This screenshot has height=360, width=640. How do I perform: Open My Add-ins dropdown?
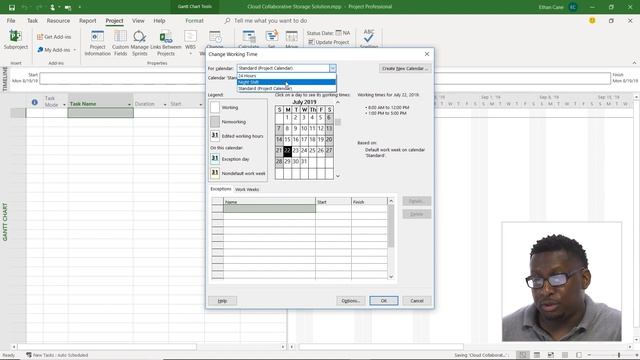(x=56, y=50)
